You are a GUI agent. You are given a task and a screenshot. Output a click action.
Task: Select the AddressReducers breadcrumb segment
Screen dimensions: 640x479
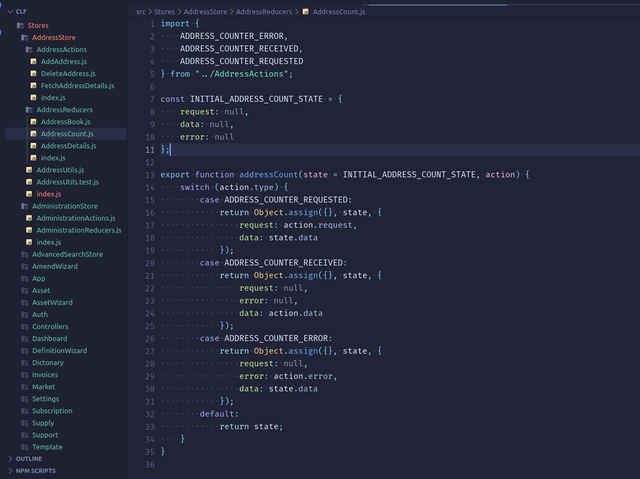(263, 11)
